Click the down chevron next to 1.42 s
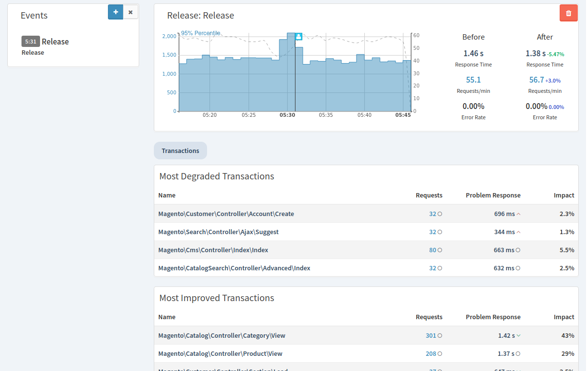Image resolution: width=588 pixels, height=371 pixels. pyautogui.click(x=519, y=336)
